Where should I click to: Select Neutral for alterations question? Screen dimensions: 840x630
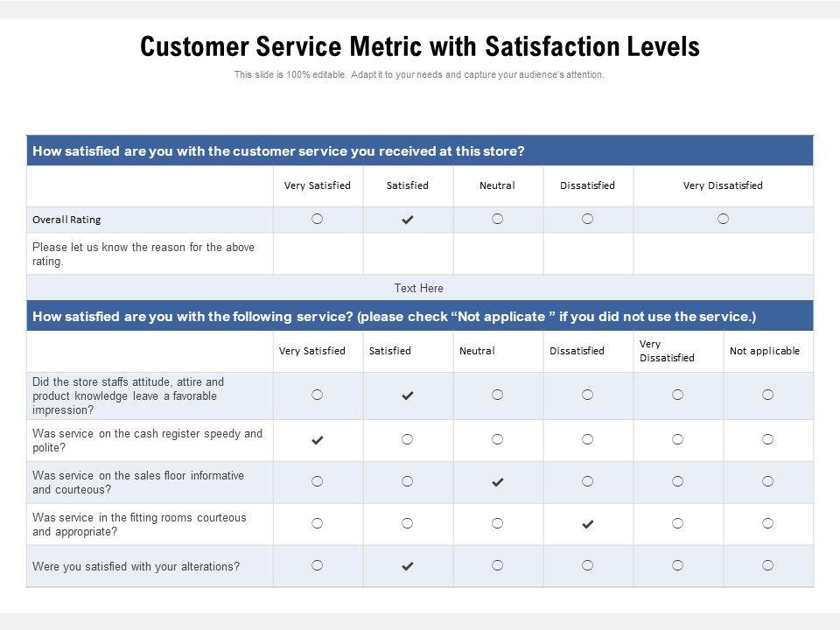pos(497,565)
